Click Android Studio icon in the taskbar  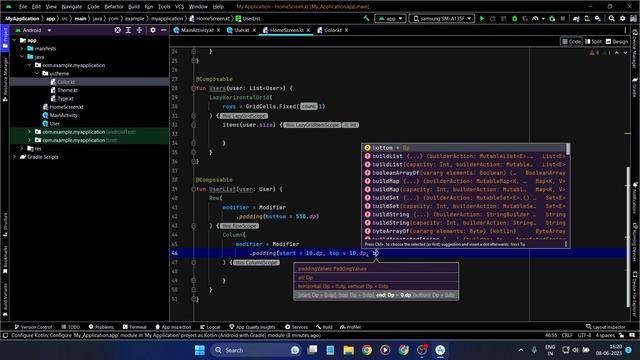coord(440,350)
